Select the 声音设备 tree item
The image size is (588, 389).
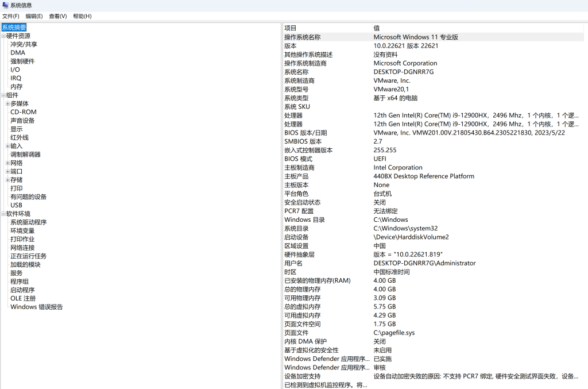pyautogui.click(x=22, y=121)
